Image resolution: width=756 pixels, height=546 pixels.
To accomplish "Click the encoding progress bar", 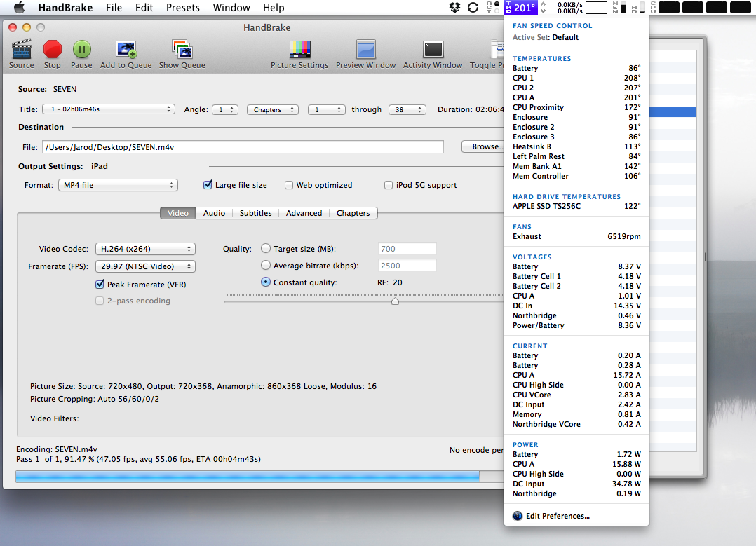I will tap(259, 477).
